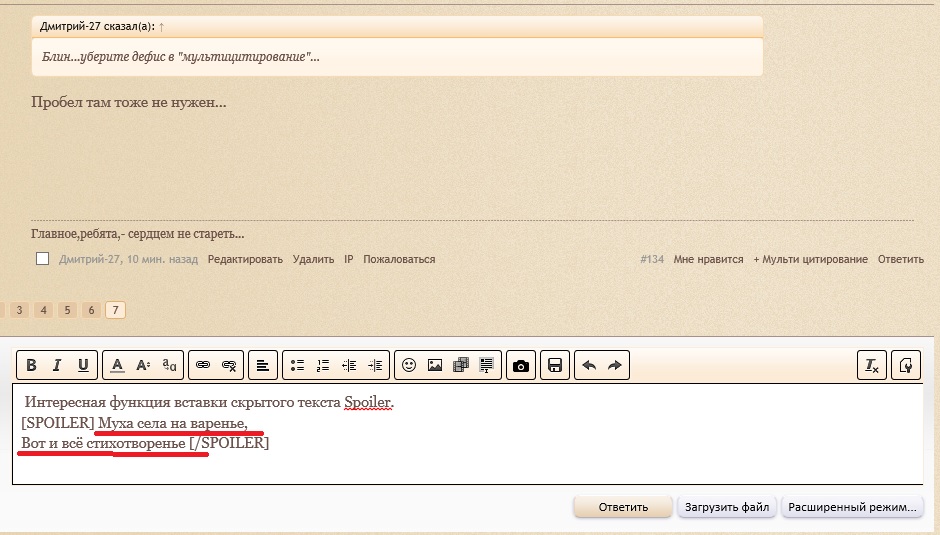
Task: Go to page 5
Action: click(67, 310)
